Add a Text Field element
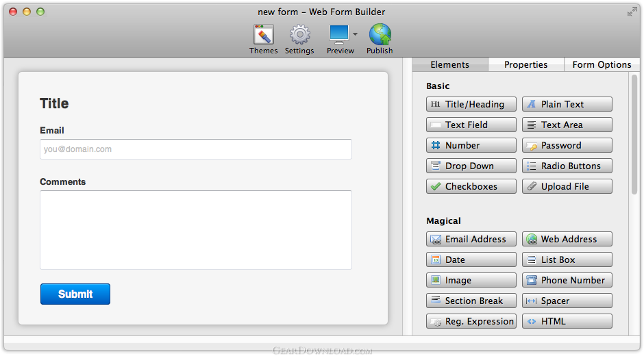 (x=471, y=125)
